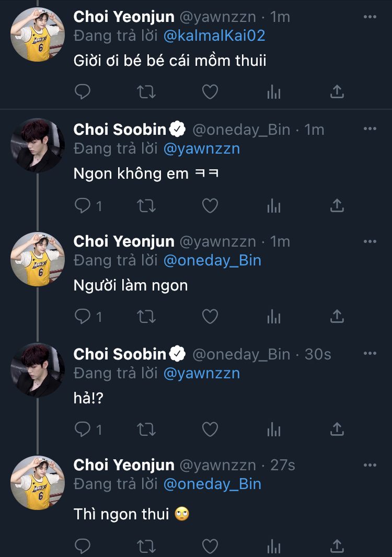Like the "hả!?" tweet by Choi Soobin

[210, 430]
